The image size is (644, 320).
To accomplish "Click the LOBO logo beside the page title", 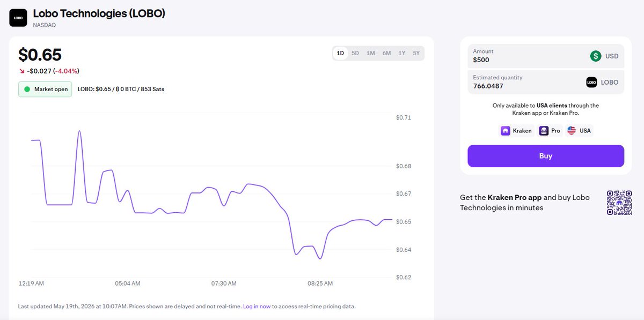I will tap(18, 18).
